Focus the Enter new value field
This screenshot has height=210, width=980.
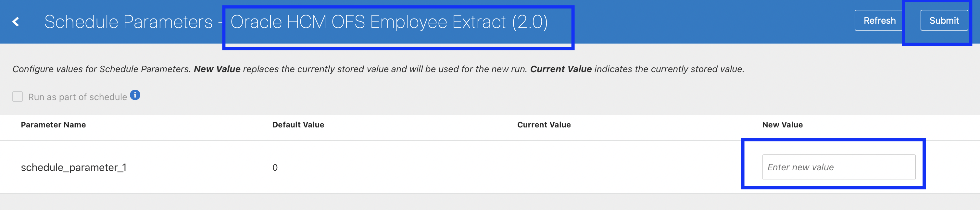tap(838, 167)
